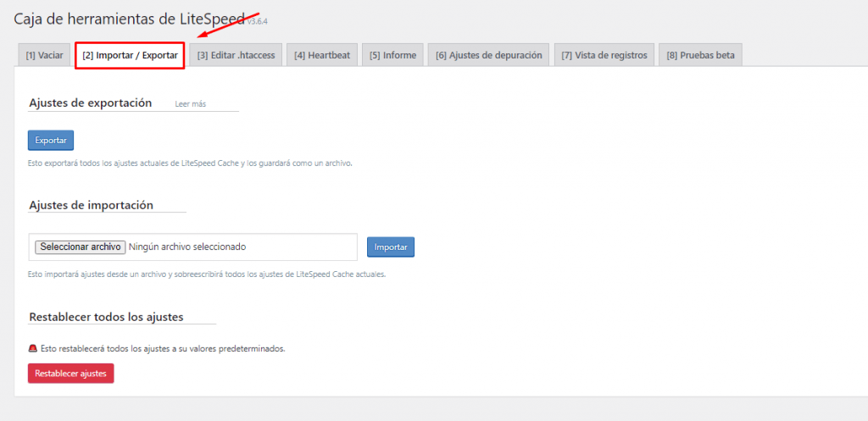
Task: Go to the [5] Informe tab
Action: [393, 55]
